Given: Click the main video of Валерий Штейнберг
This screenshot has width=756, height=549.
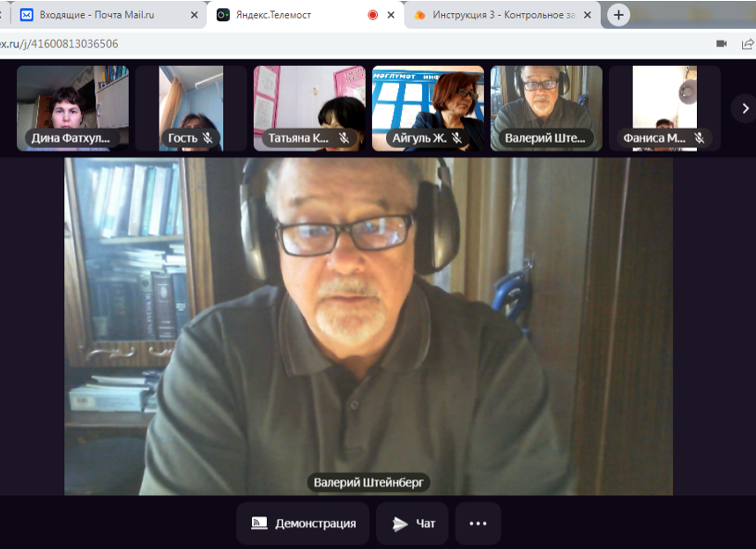Looking at the screenshot, I should [x=368, y=326].
